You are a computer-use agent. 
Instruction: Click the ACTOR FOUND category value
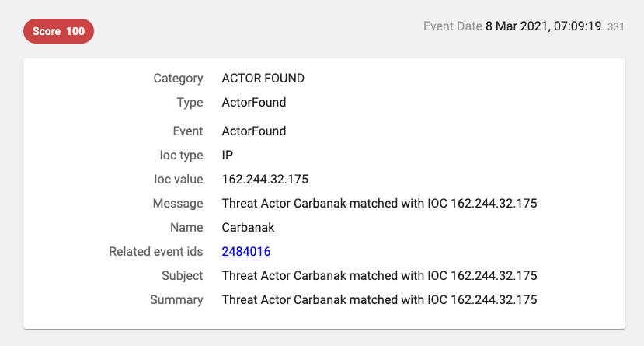click(263, 78)
